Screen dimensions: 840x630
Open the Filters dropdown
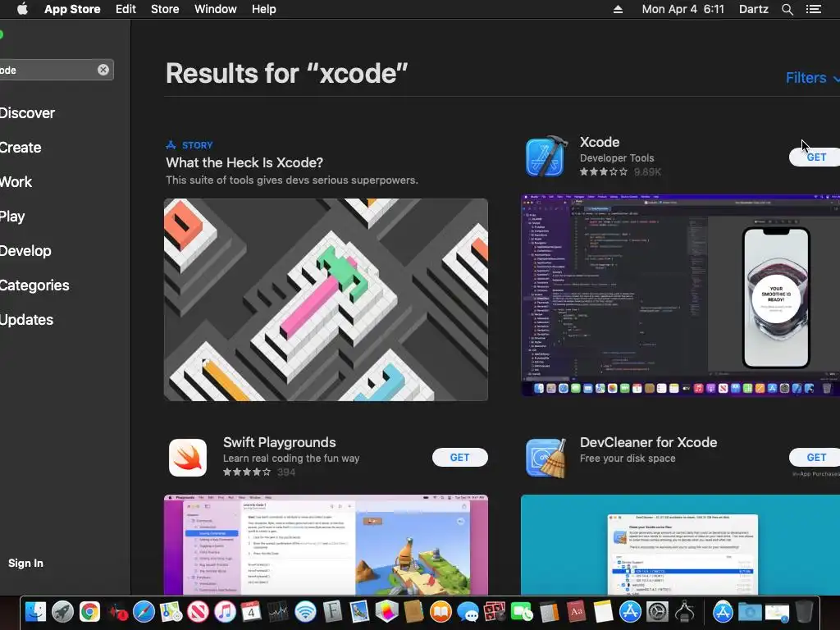coord(812,78)
